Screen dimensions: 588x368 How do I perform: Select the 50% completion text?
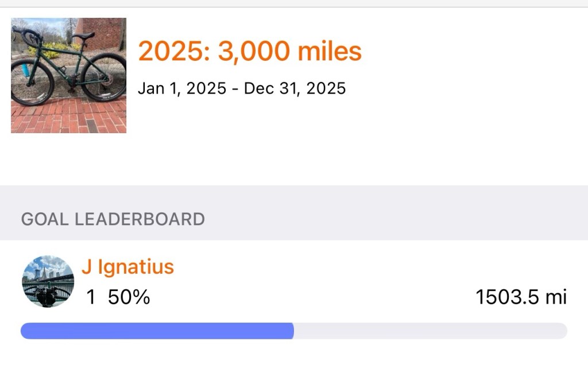click(x=129, y=297)
